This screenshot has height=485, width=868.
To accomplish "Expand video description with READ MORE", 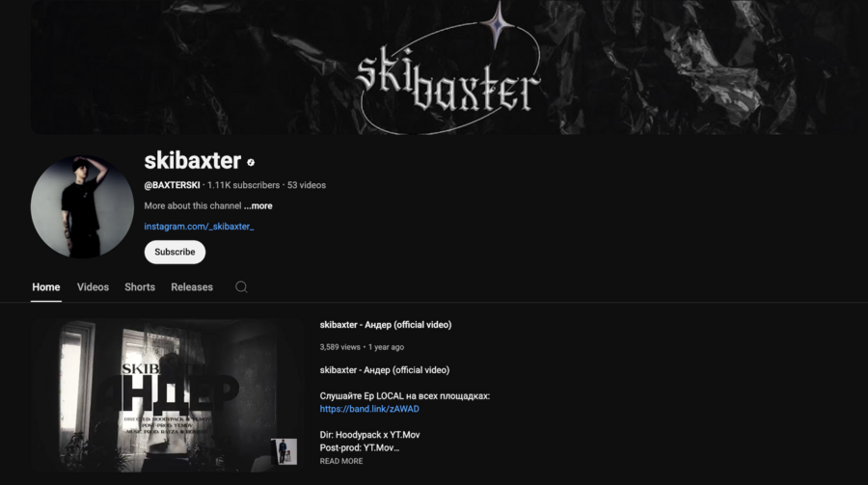I will click(341, 461).
